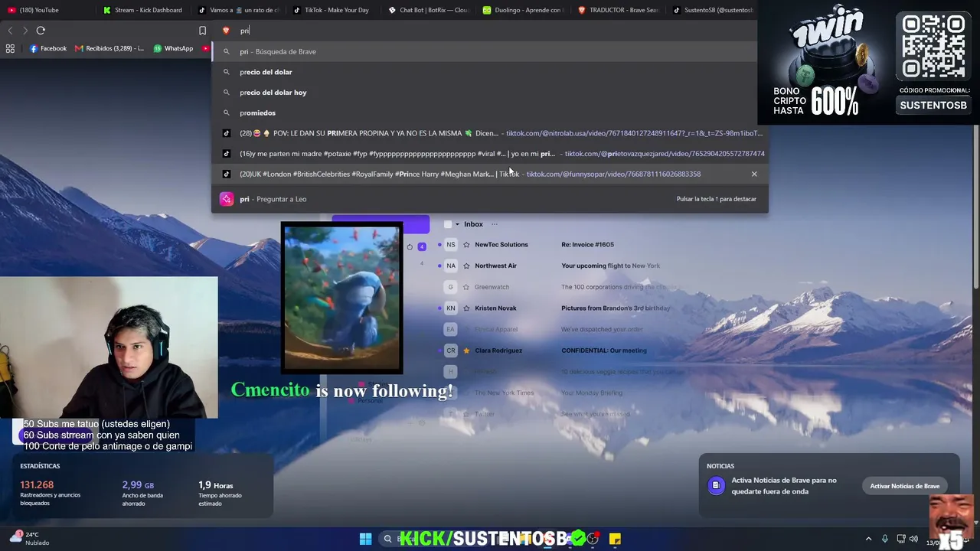Open the Stream - Kick Dashboard tab
The height and width of the screenshot is (551, 980).
142,10
